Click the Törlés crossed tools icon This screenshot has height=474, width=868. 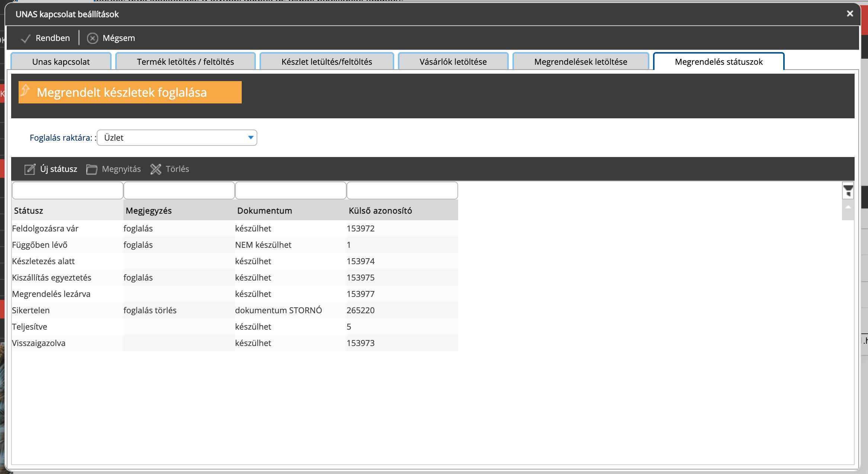pyautogui.click(x=156, y=169)
